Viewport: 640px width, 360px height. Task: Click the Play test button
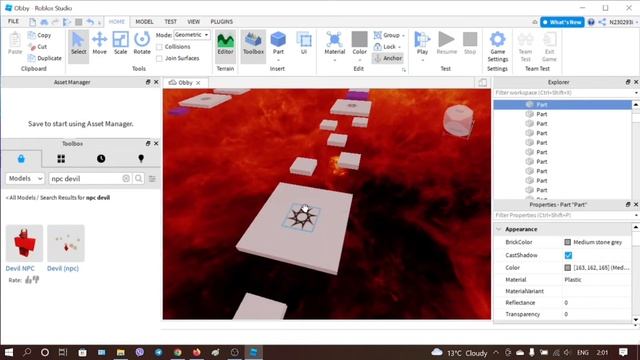click(422, 43)
